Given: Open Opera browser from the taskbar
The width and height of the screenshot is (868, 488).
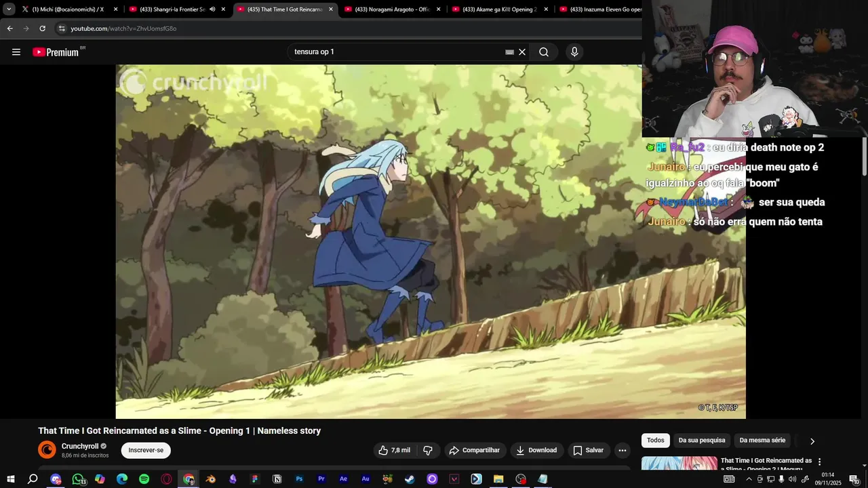Looking at the screenshot, I should pyautogui.click(x=167, y=479).
